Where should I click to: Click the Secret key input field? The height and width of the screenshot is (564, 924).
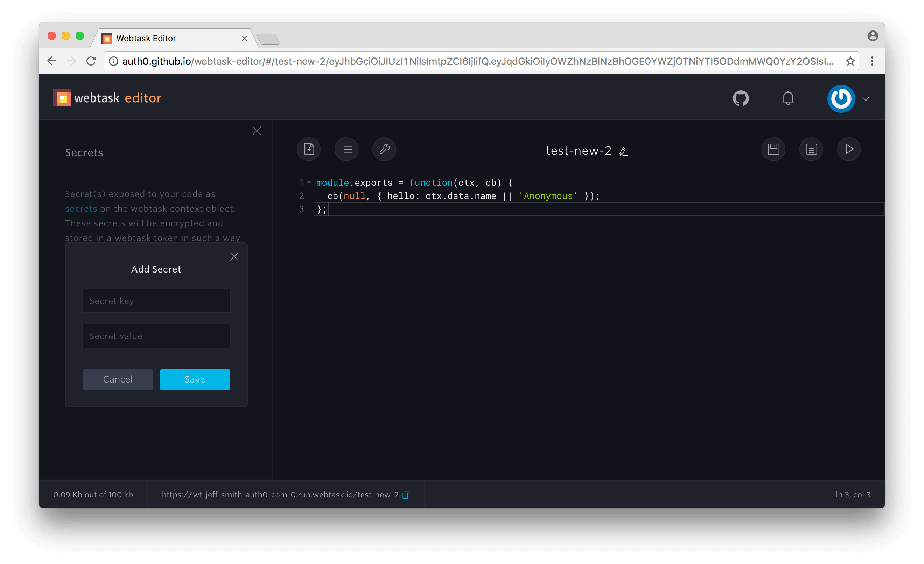156,301
